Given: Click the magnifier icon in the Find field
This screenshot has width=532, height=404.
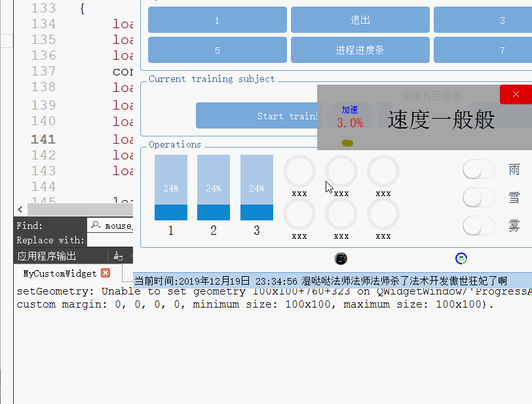Looking at the screenshot, I should tap(94, 224).
